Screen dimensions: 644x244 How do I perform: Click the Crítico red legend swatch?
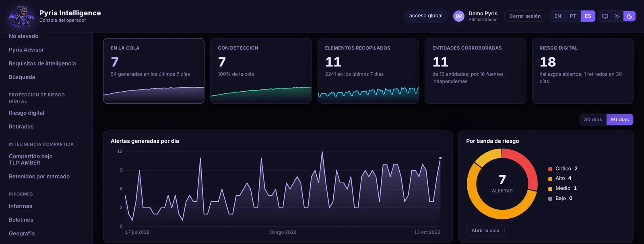click(x=550, y=169)
